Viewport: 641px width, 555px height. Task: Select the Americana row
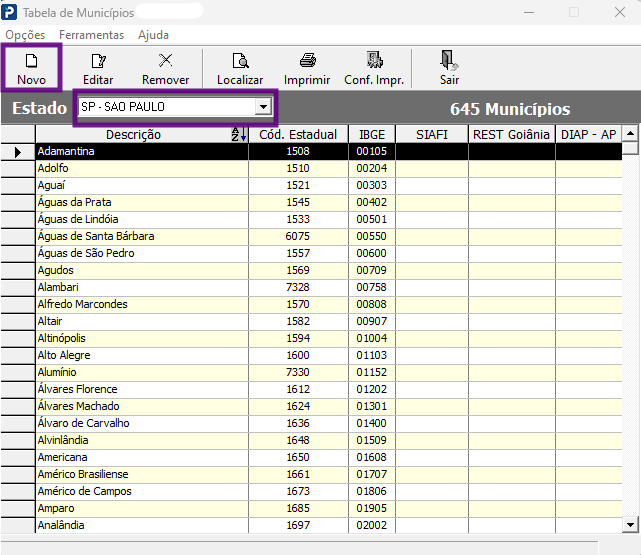point(329,457)
